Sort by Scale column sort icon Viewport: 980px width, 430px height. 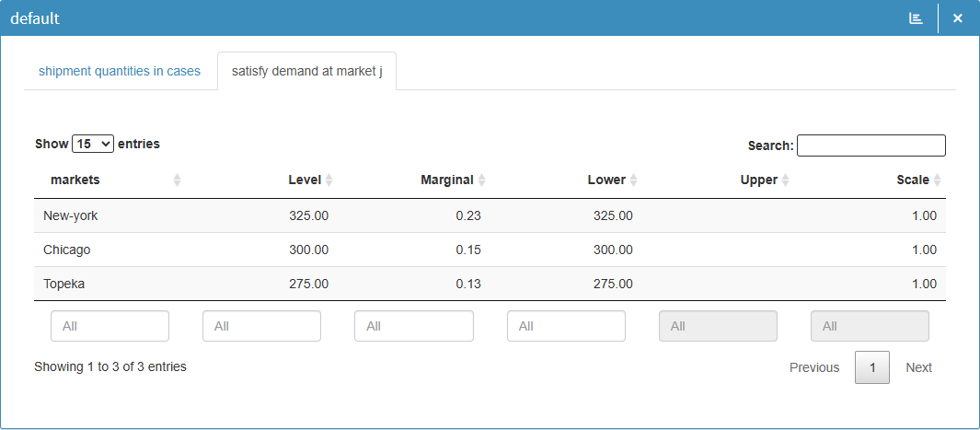pos(937,180)
